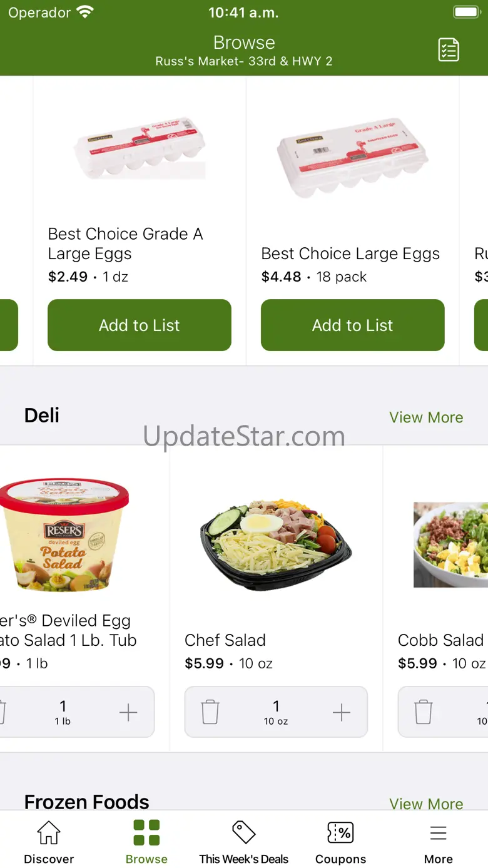Remove Cobb Salad with trash icon

click(x=424, y=712)
